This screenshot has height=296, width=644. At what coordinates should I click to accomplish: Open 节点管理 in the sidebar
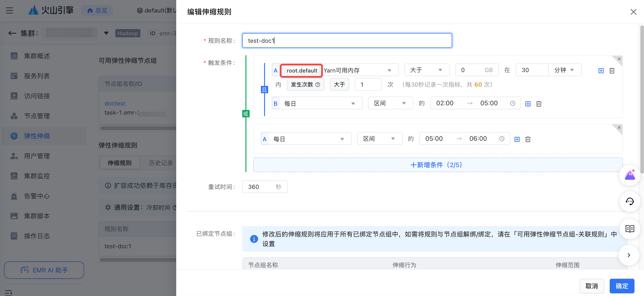pyautogui.click(x=37, y=116)
